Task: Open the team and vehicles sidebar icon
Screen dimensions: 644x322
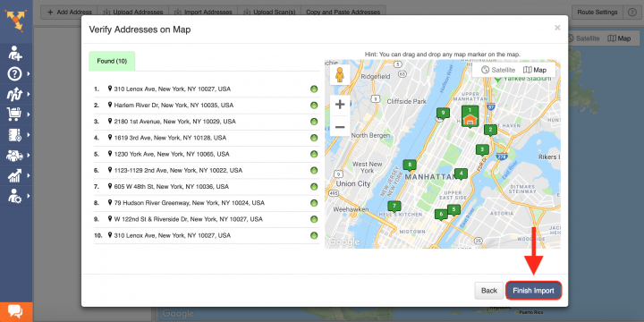Action: [x=15, y=156]
